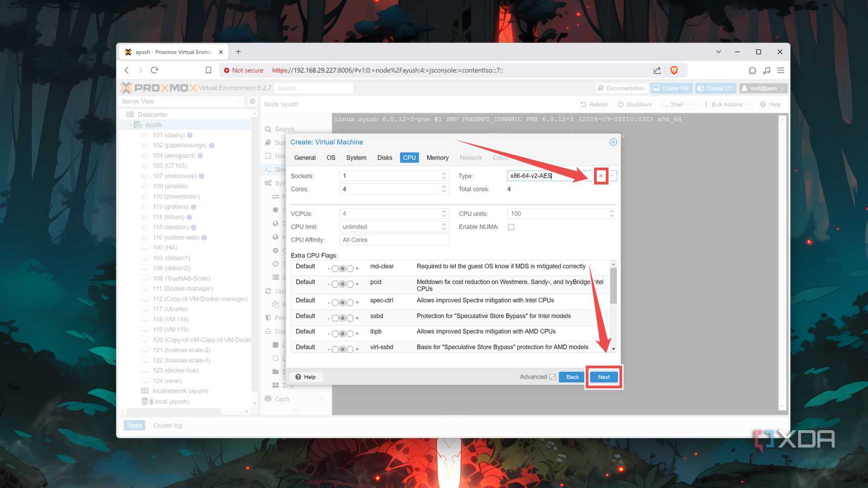This screenshot has width=868, height=488.
Task: Click the CPU Affinity input field
Action: [394, 240]
